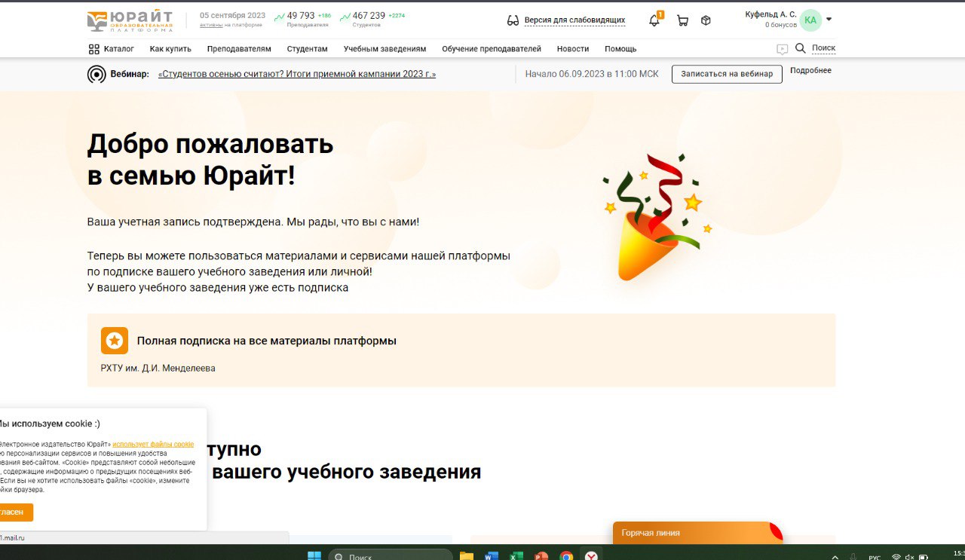Click the microphone tray icon

click(x=853, y=557)
